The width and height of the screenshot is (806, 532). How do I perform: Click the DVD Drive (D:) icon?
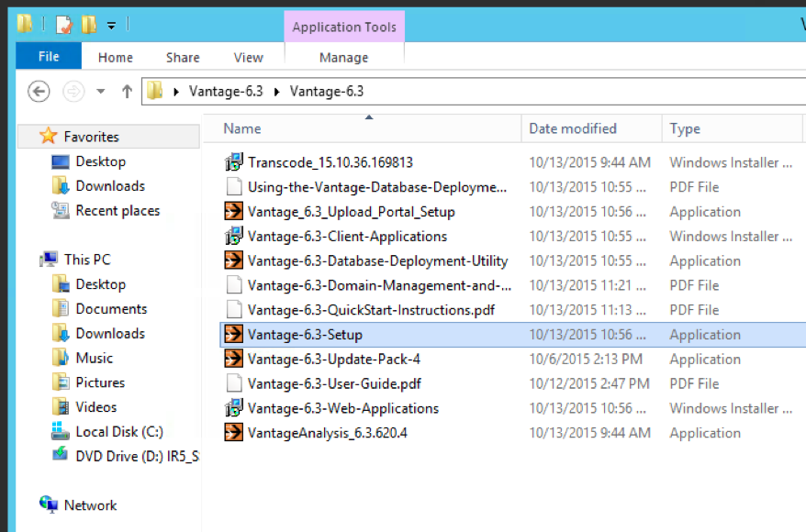pyautogui.click(x=61, y=455)
